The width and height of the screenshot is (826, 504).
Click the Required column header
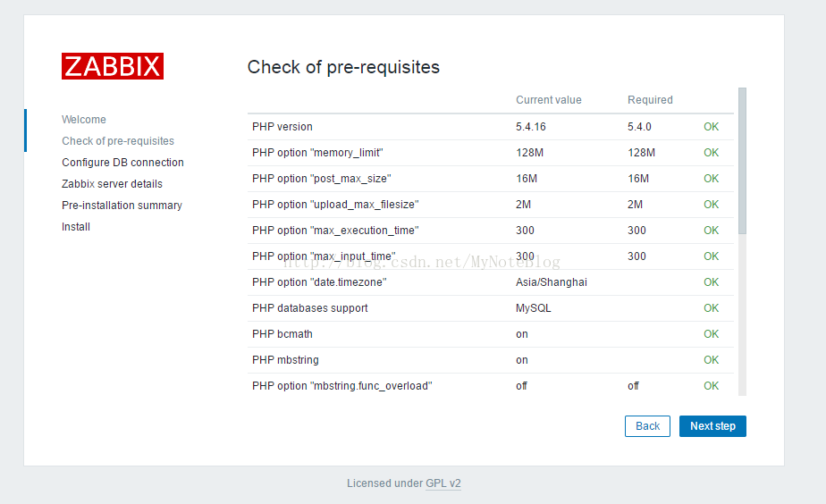tap(650, 100)
